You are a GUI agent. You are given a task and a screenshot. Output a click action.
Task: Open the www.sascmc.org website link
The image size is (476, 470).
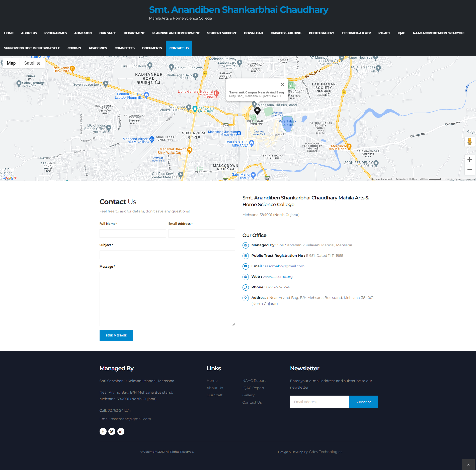(x=277, y=277)
